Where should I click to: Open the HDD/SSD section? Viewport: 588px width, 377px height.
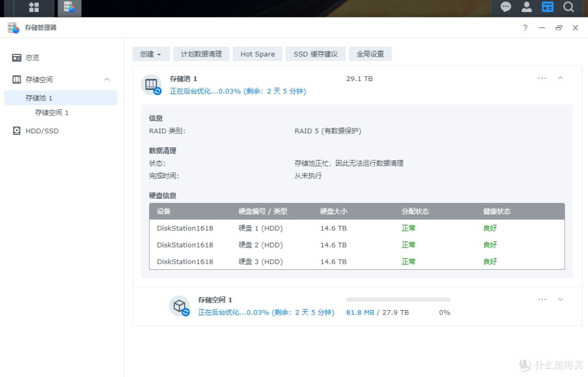pyautogui.click(x=42, y=131)
